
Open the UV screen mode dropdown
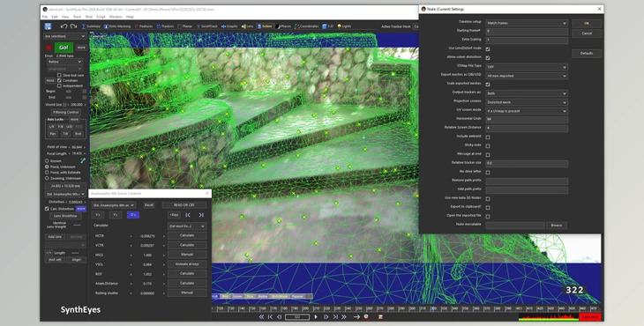coord(527,111)
